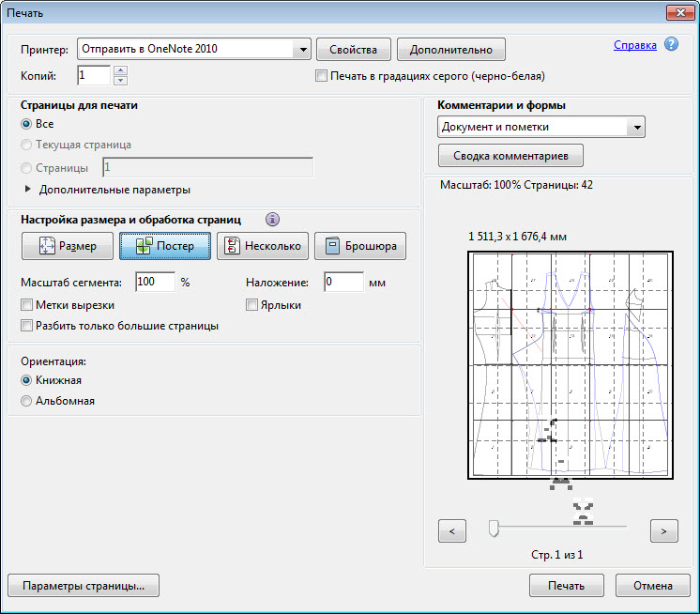Toggle Метки вырезки cut marks checkbox
Image resolution: width=700 pixels, height=614 pixels.
[27, 305]
